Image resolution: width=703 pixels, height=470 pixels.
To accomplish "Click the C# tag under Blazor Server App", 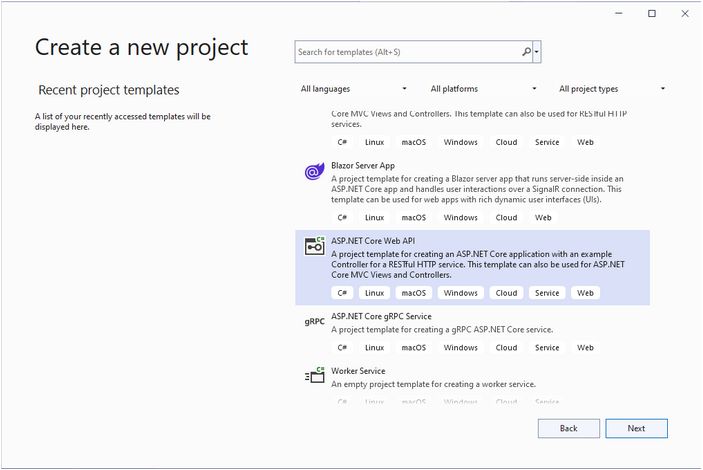I will 343,218.
